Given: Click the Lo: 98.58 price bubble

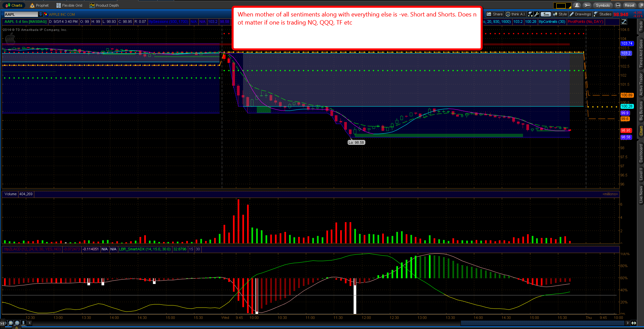Looking at the screenshot, I should coord(356,142).
